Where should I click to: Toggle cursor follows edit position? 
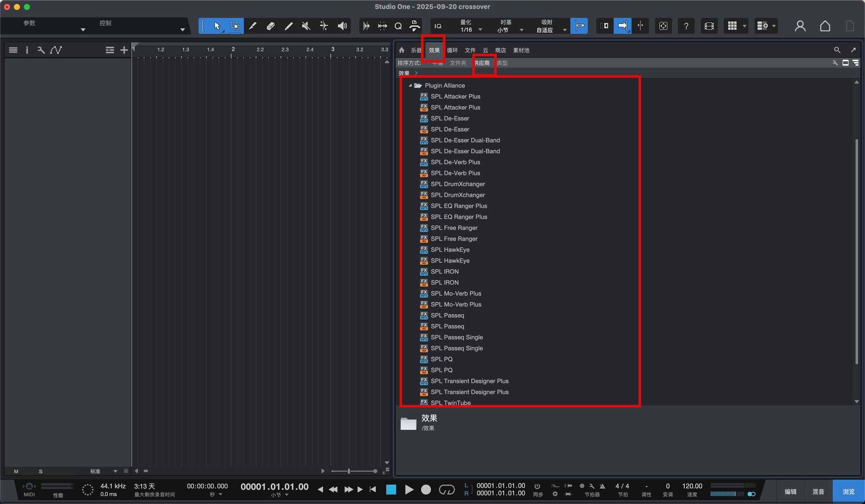(x=640, y=26)
